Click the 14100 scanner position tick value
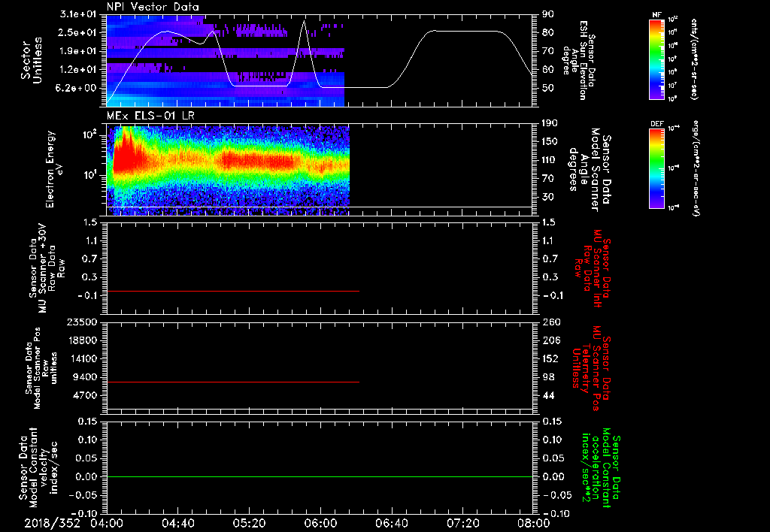This screenshot has height=532, width=770. tap(81, 358)
